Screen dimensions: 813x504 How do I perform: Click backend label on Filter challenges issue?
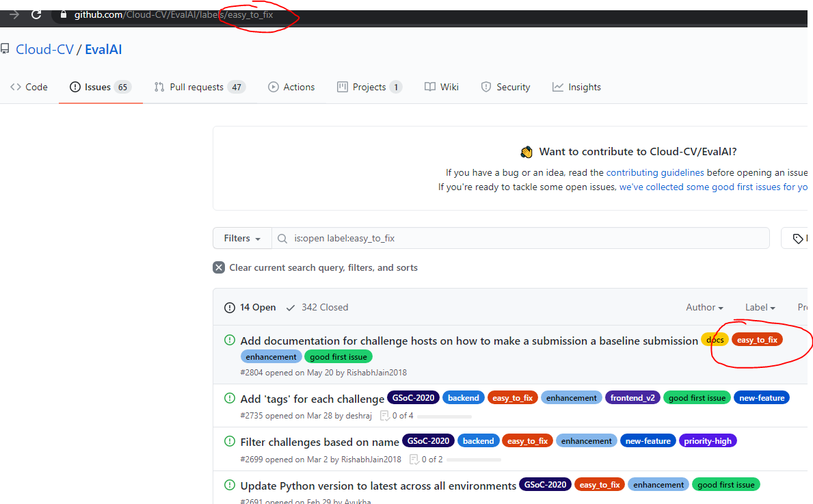[478, 440]
